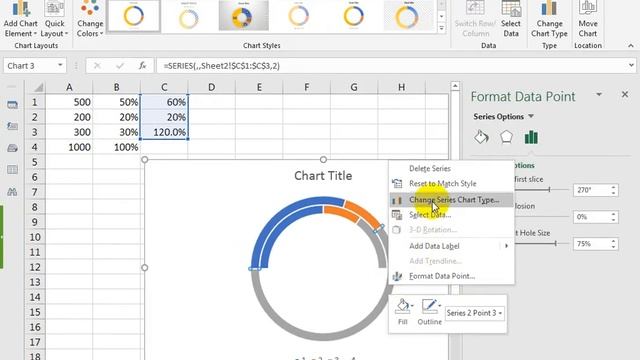Click the Fill bucket in mini toolbar

(x=402, y=306)
